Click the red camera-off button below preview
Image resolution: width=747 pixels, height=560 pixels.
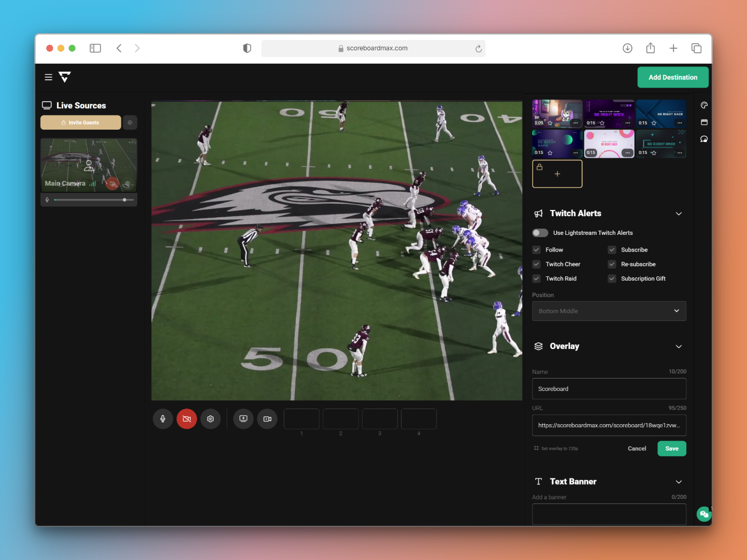click(x=187, y=419)
